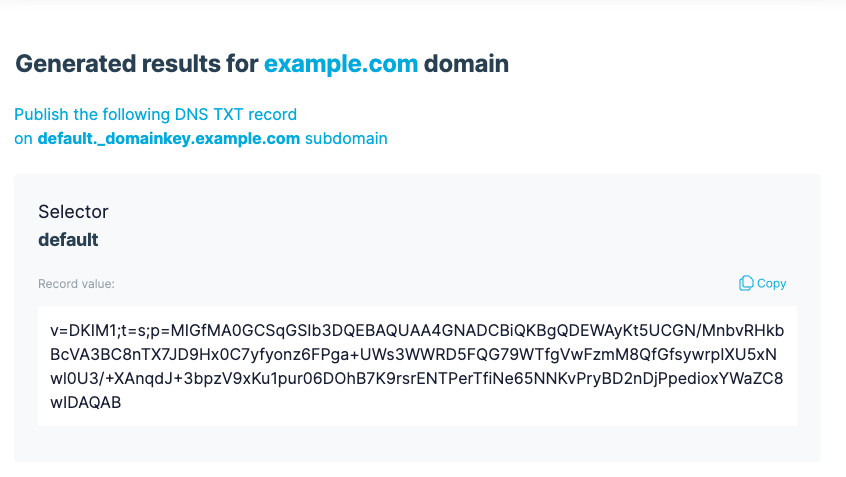Image resolution: width=846 pixels, height=477 pixels.
Task: Click inside the DKIM record value box
Action: click(417, 366)
